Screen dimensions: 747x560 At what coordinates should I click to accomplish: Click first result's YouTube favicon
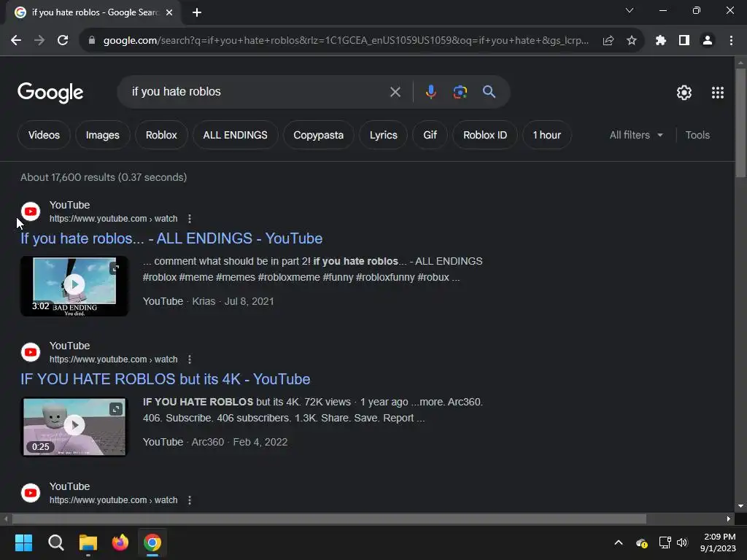click(x=31, y=211)
